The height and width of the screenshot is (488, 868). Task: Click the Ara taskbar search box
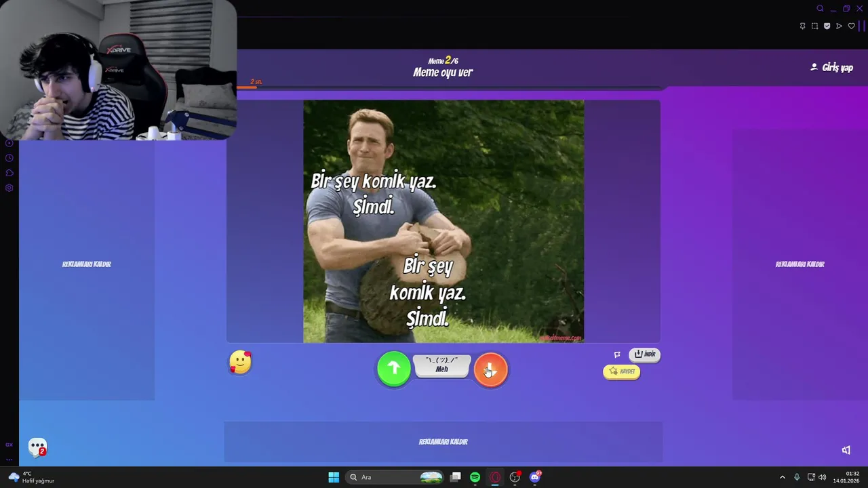pos(396,477)
